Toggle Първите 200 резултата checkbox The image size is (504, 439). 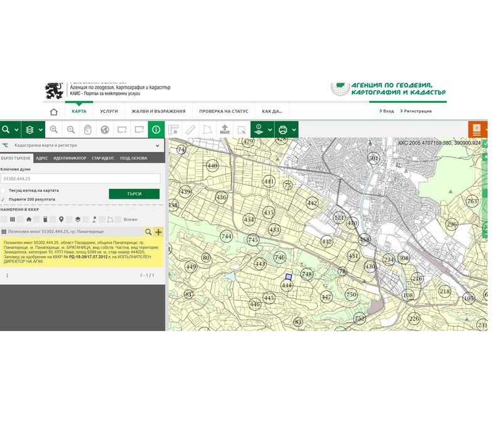pyautogui.click(x=3, y=199)
